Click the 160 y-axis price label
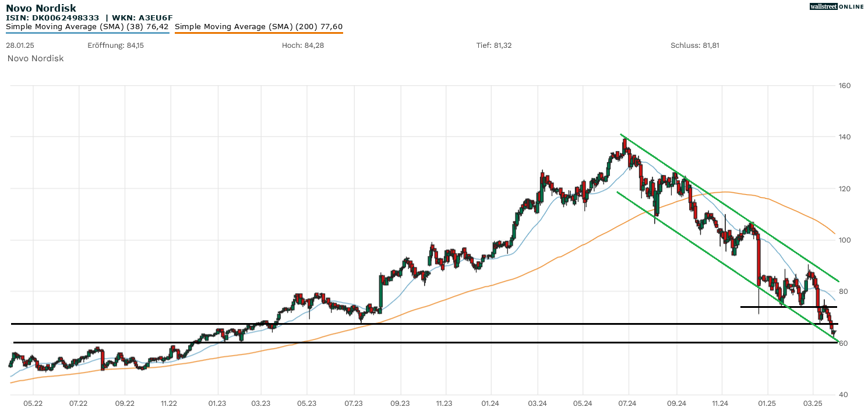This screenshot has height=407, width=868. pos(845,86)
